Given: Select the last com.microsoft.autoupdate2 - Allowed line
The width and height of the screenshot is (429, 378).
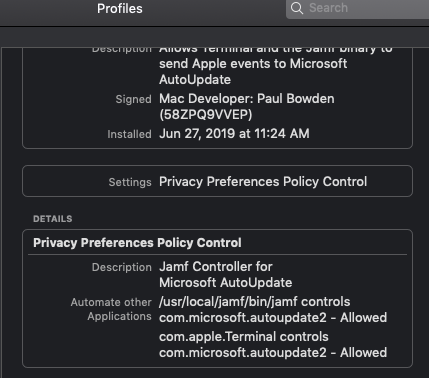Looking at the screenshot, I should click(273, 353).
